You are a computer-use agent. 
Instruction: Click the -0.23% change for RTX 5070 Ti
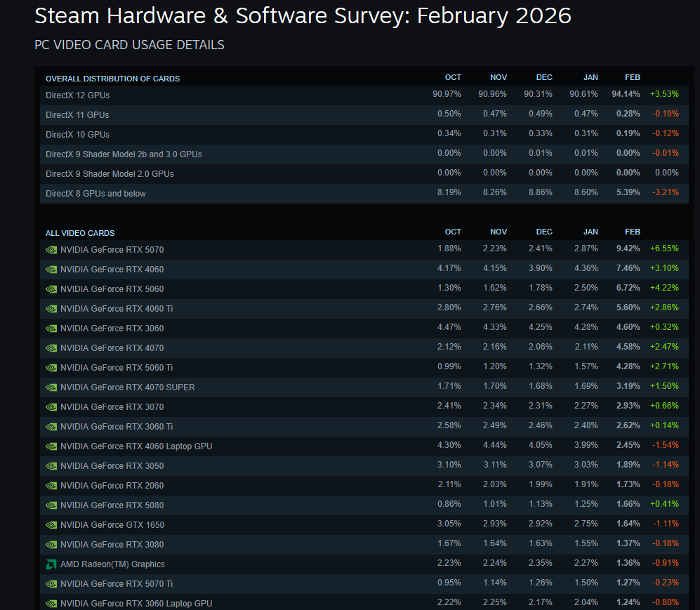coord(665,583)
